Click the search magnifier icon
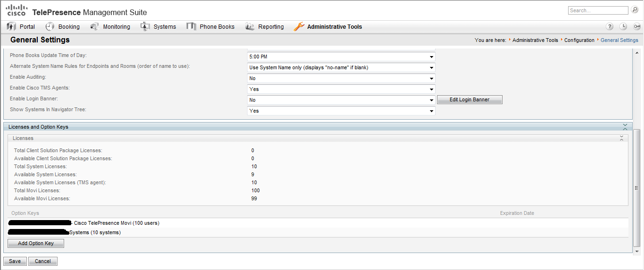 [635, 10]
